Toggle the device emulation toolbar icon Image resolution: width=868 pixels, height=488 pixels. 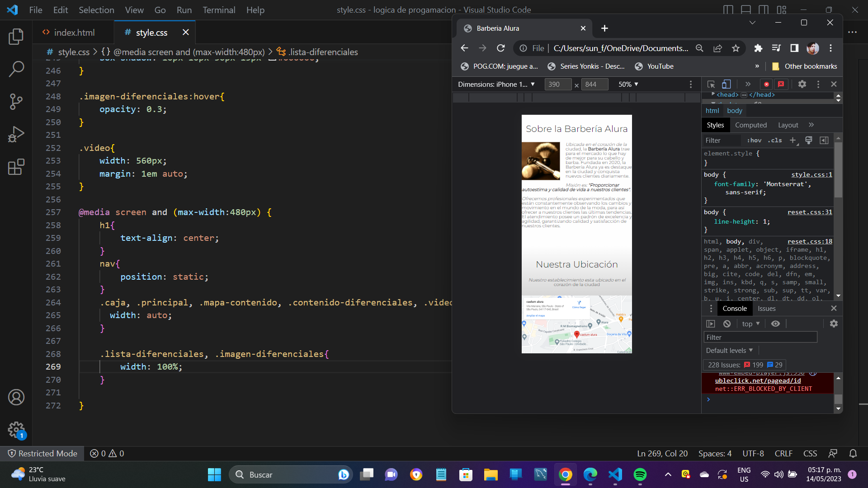pyautogui.click(x=726, y=84)
